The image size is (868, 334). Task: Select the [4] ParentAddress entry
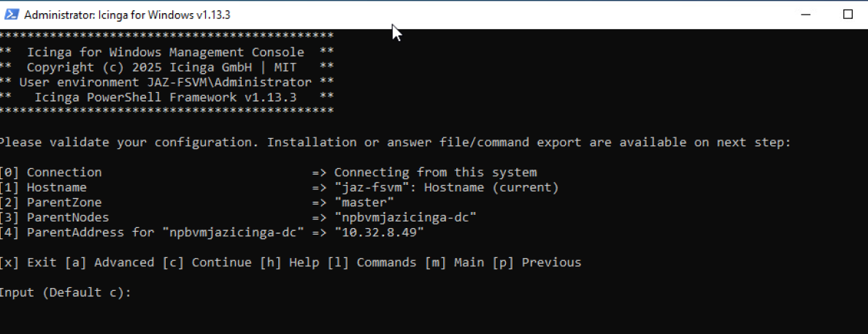pos(212,232)
